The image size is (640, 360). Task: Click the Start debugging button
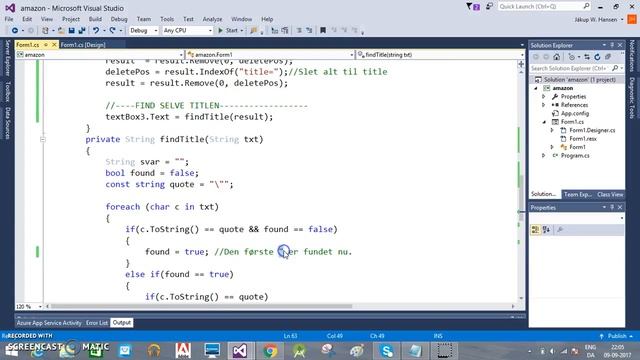pos(230,31)
